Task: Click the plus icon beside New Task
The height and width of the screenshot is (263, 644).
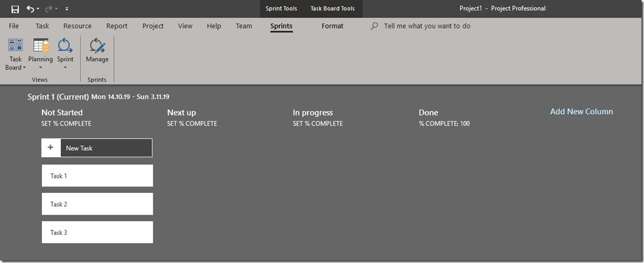Action: 51,148
